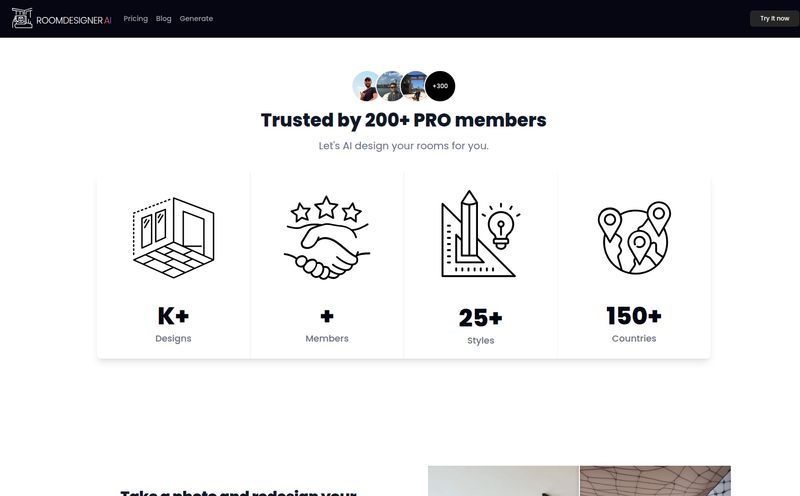Image resolution: width=800 pixels, height=496 pixels.
Task: Click the Members counter label
Action: pos(327,338)
